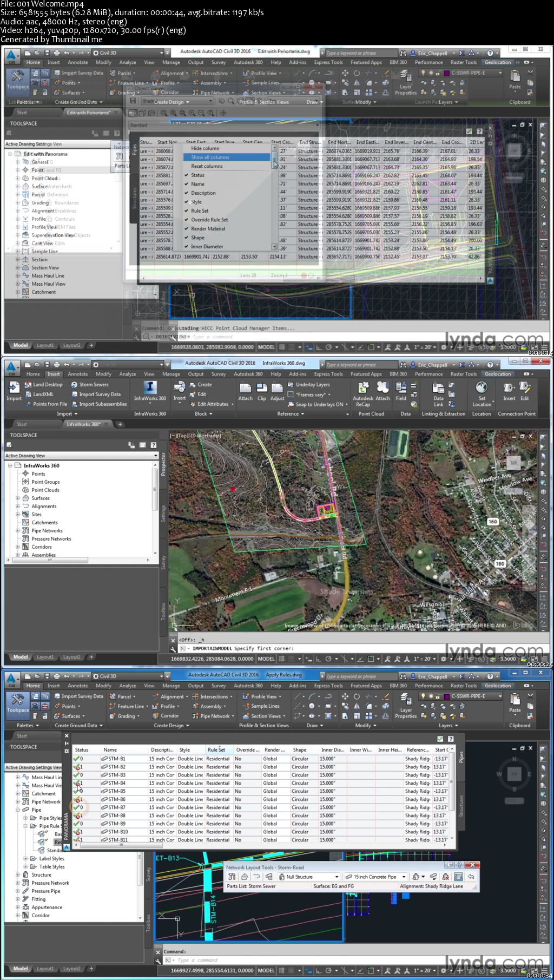This screenshot has width=554, height=980.
Task: Click keyword search field in InfraWorks 360.dwg title bar
Action: [361, 365]
